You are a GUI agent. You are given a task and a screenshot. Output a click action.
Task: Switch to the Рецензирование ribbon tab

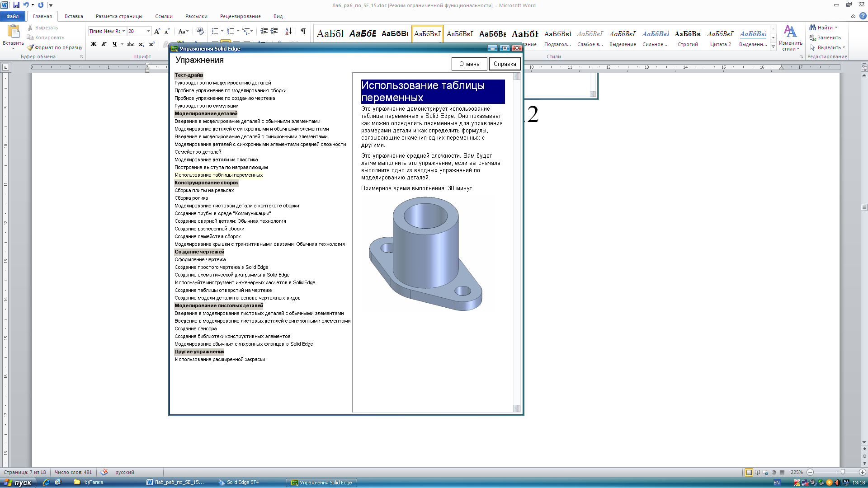[240, 16]
